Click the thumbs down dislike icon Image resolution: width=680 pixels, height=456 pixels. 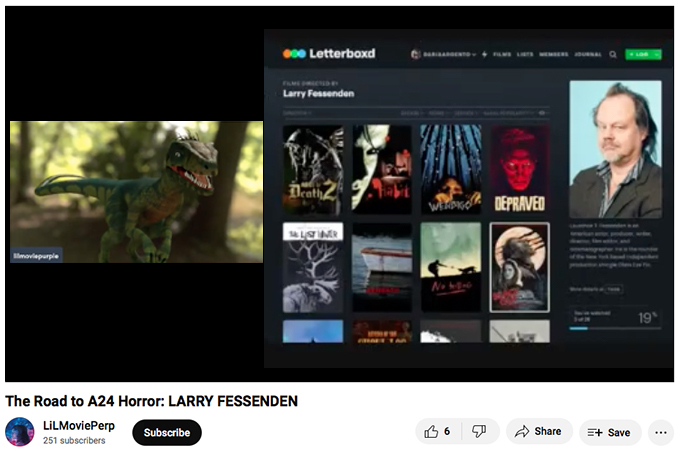point(479,432)
